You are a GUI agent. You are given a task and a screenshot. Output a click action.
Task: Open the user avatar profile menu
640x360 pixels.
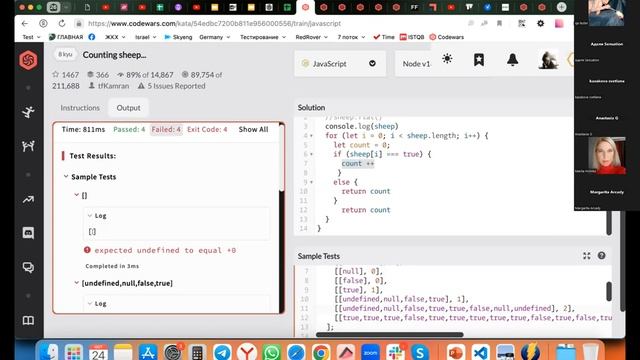click(548, 60)
